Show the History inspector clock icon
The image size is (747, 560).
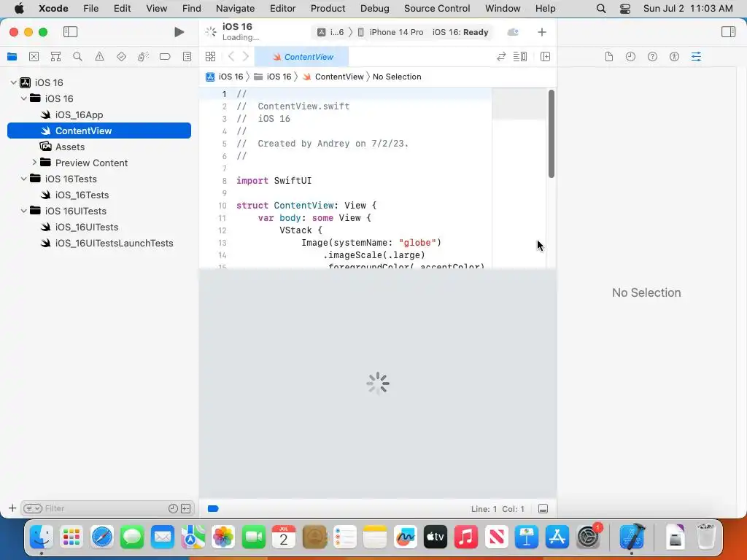tap(630, 57)
